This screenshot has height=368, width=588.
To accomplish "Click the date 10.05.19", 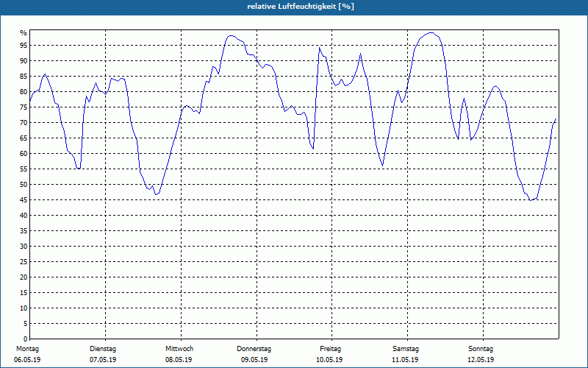I will pyautogui.click(x=329, y=360).
